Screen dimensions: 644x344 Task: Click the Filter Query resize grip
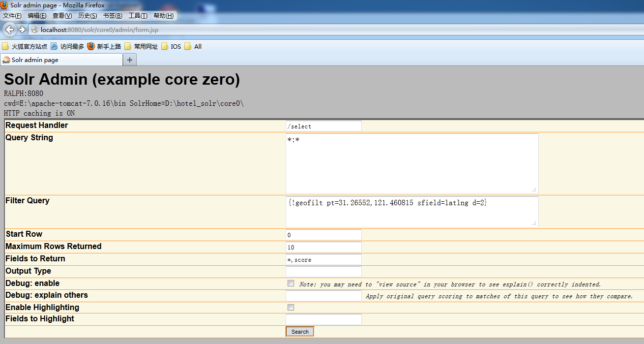click(535, 223)
